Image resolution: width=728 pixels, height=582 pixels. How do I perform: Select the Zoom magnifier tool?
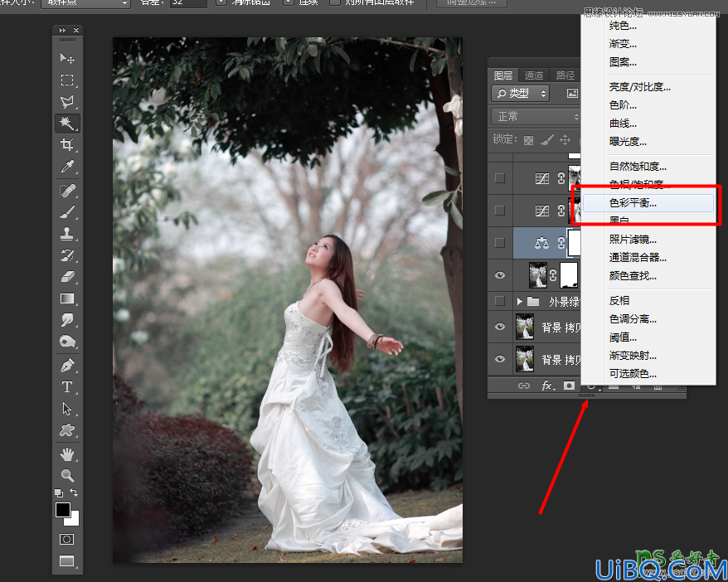[x=67, y=475]
